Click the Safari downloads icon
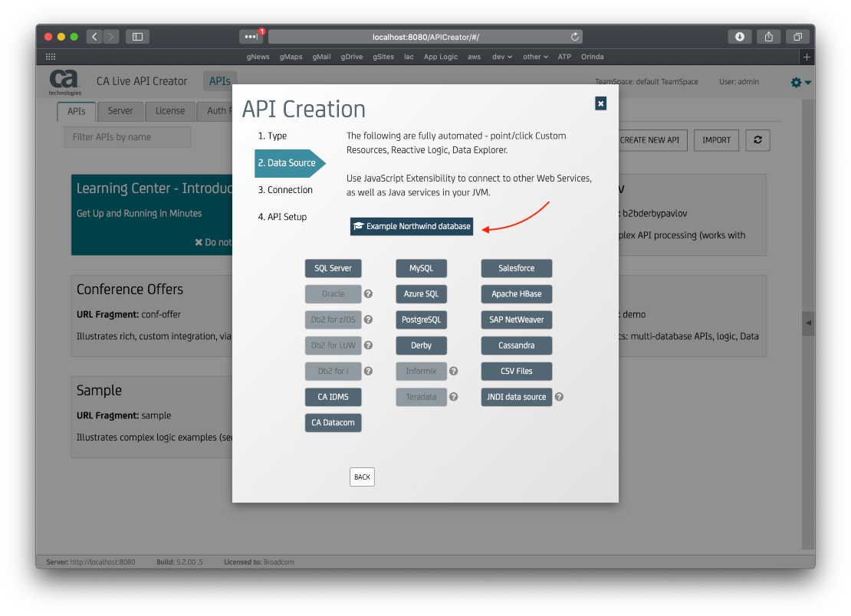This screenshot has height=616, width=851. click(739, 36)
